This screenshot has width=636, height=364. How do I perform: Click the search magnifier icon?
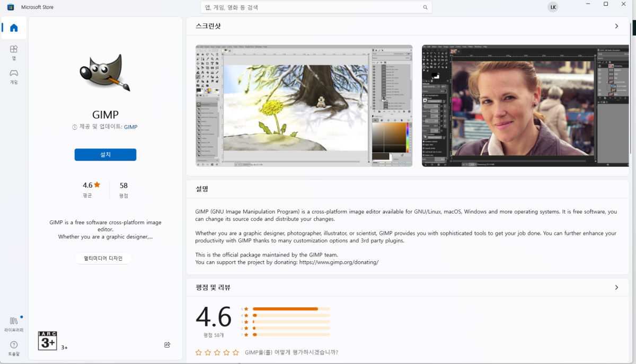425,7
